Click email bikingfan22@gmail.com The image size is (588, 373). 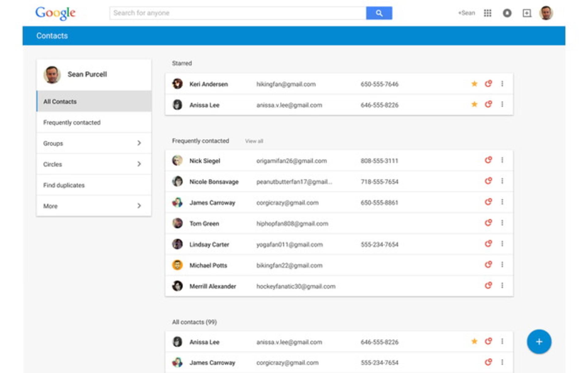click(x=289, y=265)
